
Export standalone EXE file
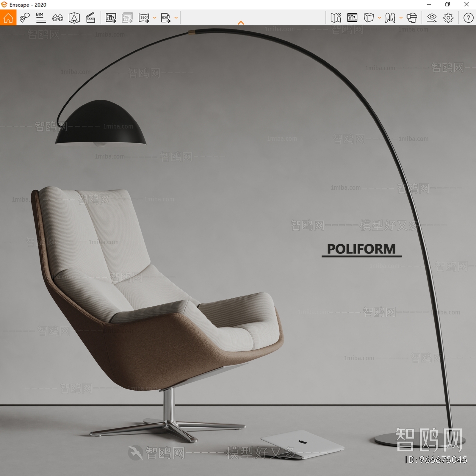(x=166, y=18)
